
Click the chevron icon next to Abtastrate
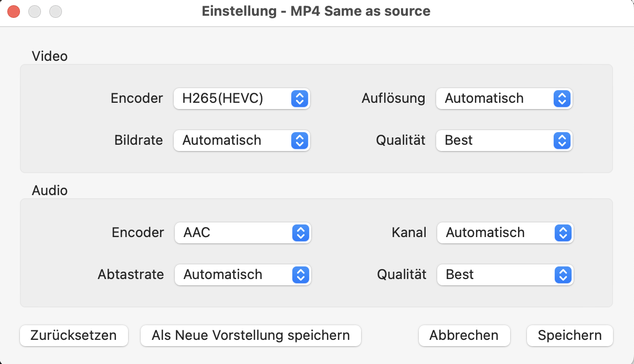tap(300, 275)
